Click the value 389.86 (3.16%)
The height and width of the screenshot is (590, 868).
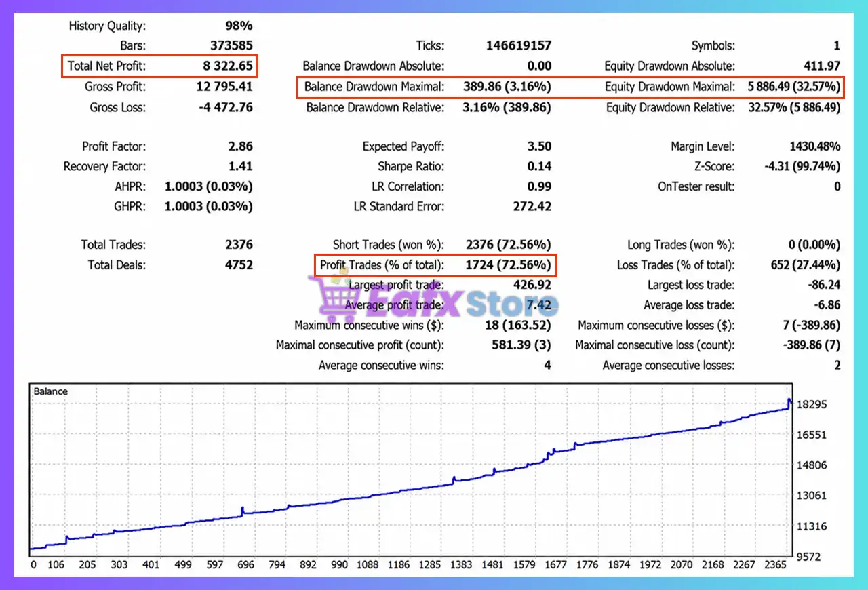(507, 87)
